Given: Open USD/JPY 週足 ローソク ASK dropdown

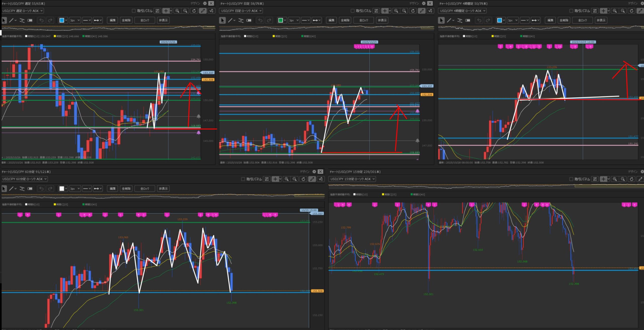Looking at the screenshot, I should click(x=23, y=11).
